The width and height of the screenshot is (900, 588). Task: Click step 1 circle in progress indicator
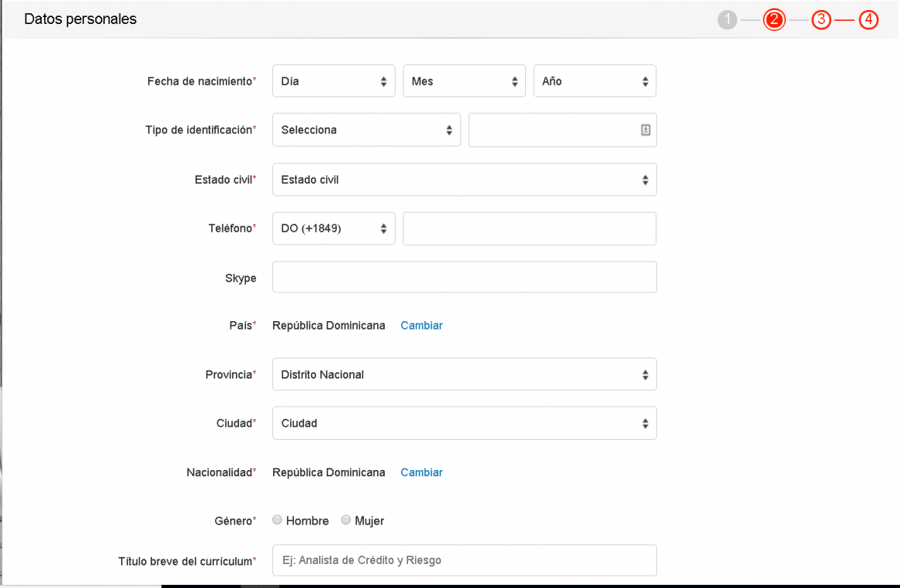727,20
